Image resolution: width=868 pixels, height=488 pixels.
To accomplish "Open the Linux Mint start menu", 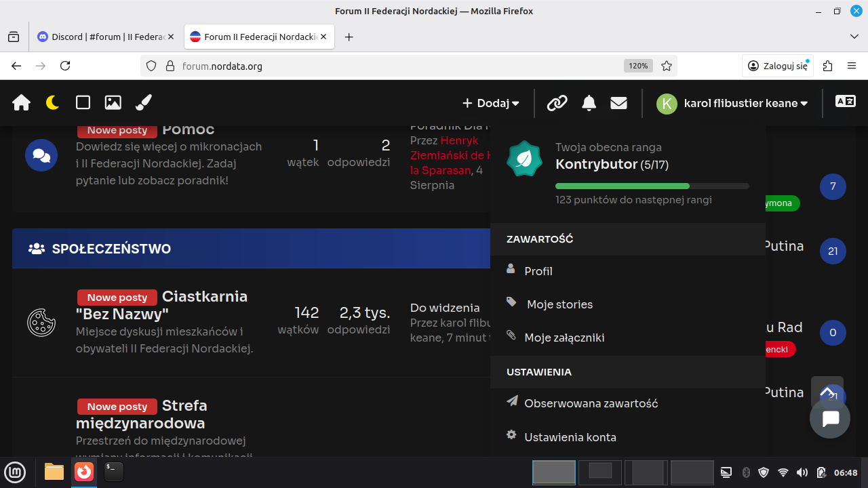I will click(x=15, y=472).
